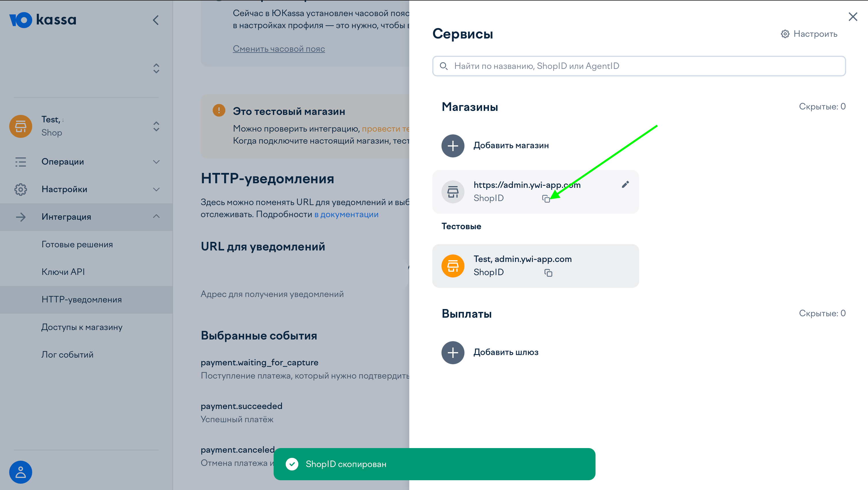
Task: Add a payout gateway with plus icon
Action: coord(452,352)
